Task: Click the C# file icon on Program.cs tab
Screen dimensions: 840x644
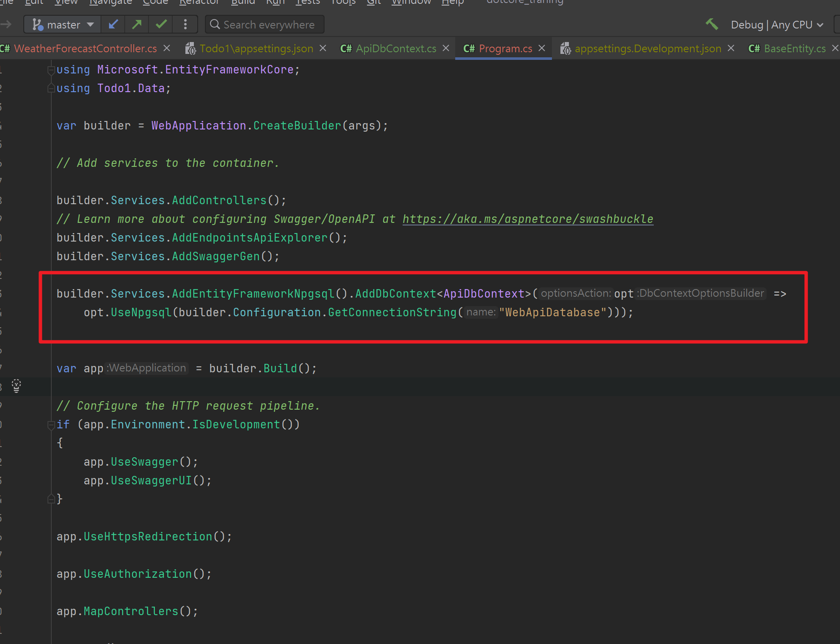Action: pyautogui.click(x=469, y=48)
